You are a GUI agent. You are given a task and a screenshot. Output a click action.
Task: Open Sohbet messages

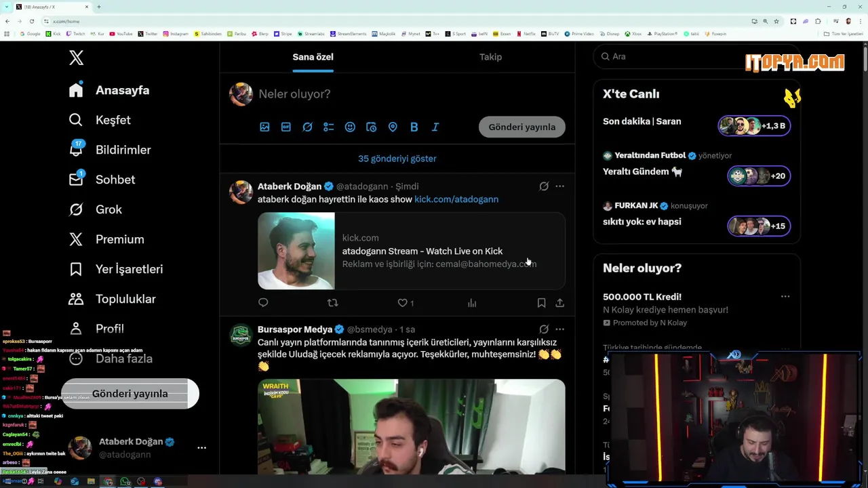(102, 180)
